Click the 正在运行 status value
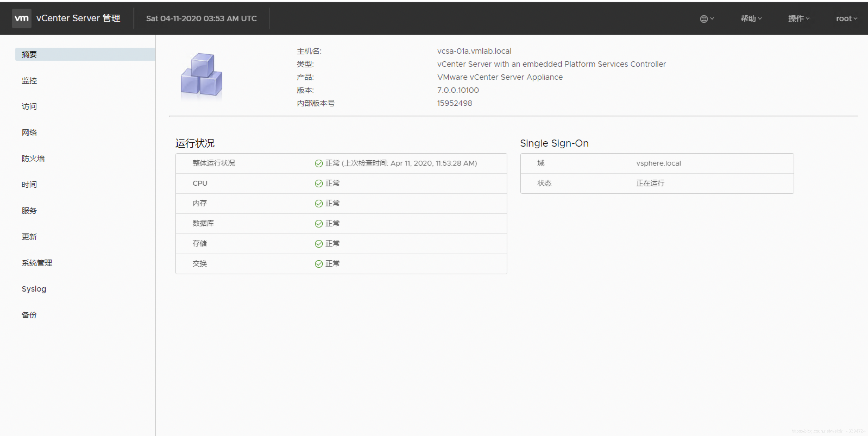Screen dimensions: 868x436 (x=650, y=183)
